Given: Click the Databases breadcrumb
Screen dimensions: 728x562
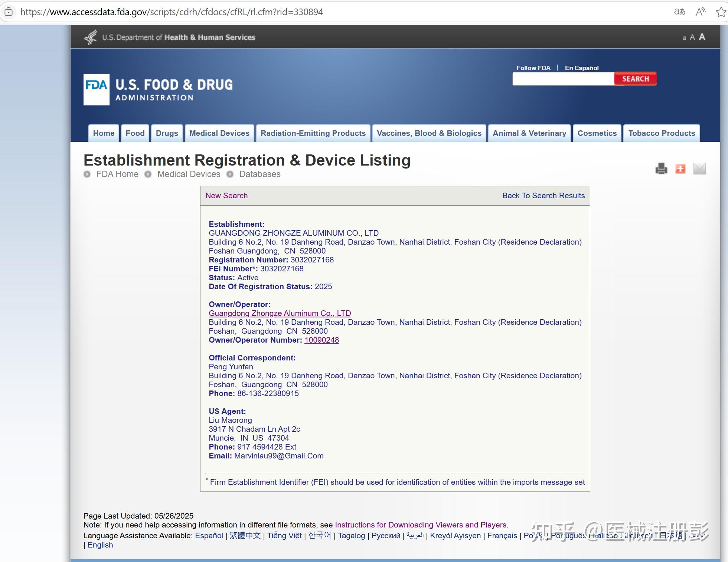Looking at the screenshot, I should (260, 174).
